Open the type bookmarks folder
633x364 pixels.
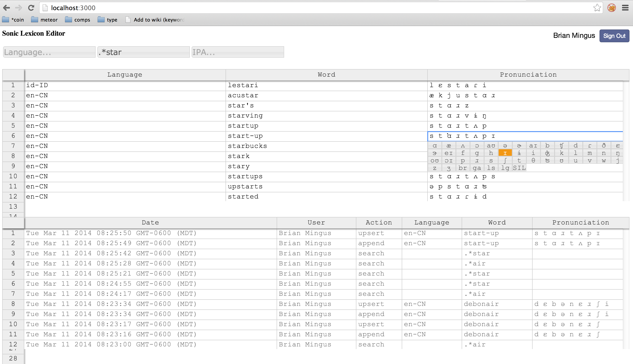pos(107,20)
